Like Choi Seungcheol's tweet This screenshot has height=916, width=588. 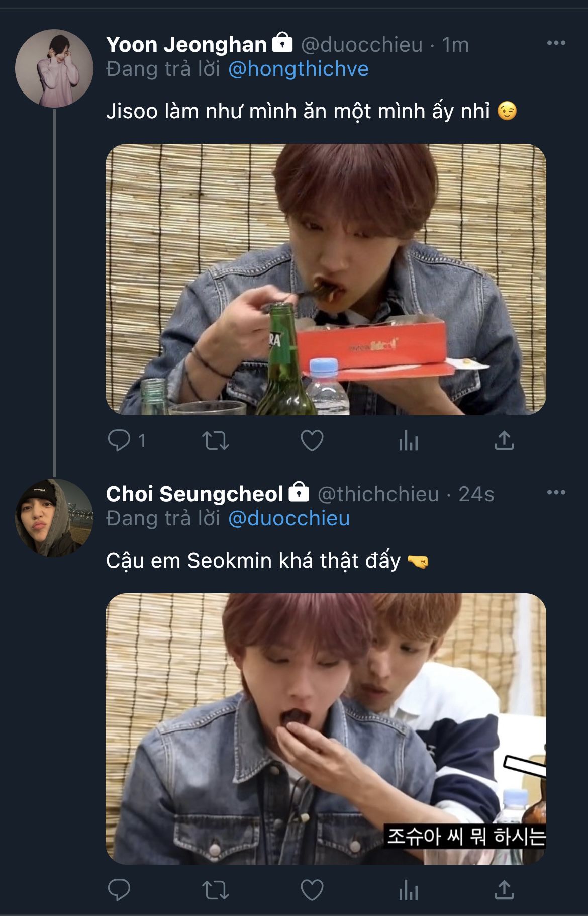pyautogui.click(x=312, y=890)
